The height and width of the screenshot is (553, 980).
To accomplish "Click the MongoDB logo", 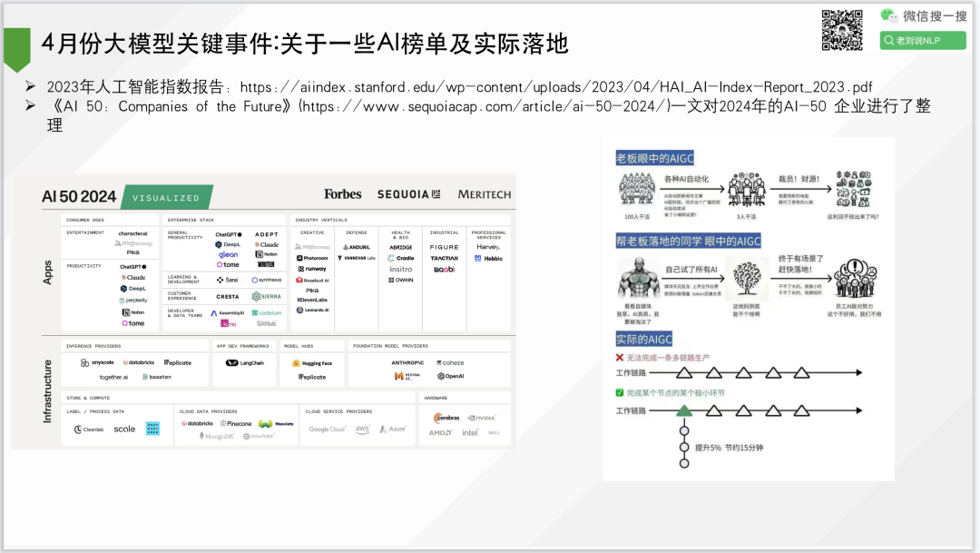I will click(217, 436).
